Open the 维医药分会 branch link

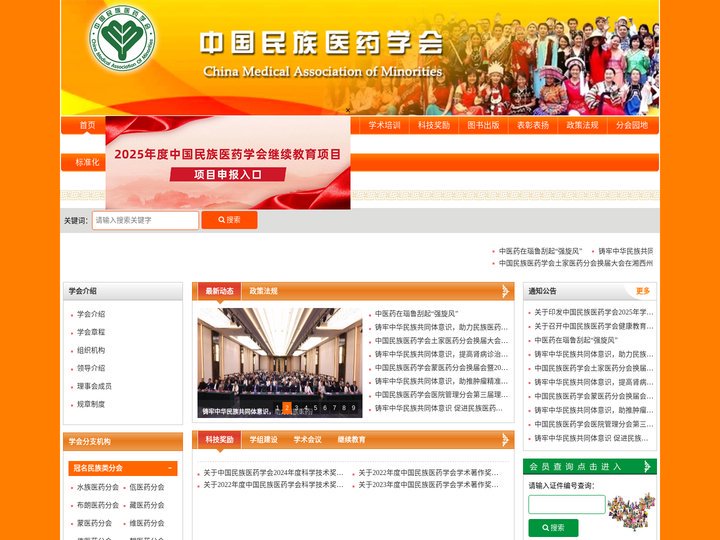point(147,523)
